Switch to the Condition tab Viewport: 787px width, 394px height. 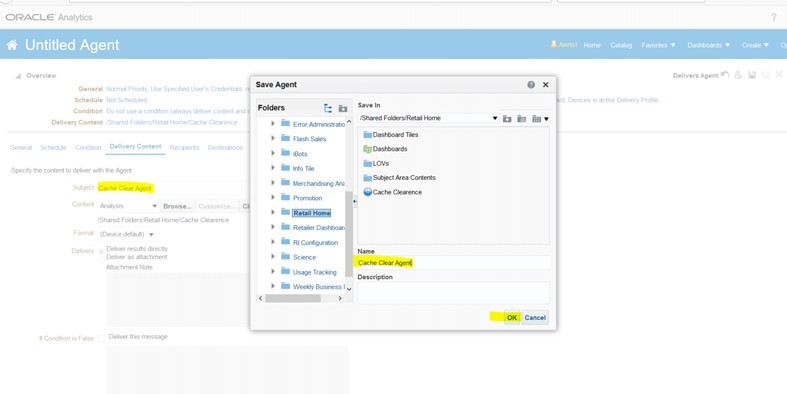click(88, 148)
